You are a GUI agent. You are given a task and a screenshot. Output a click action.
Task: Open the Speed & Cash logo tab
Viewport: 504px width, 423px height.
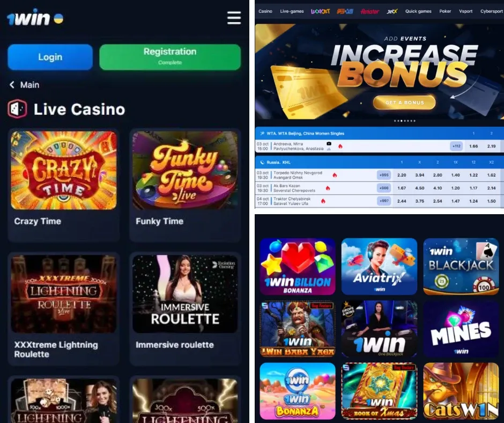point(345,11)
